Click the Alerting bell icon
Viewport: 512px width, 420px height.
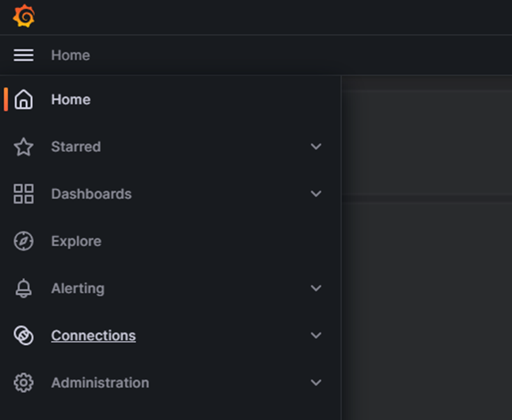tap(24, 288)
